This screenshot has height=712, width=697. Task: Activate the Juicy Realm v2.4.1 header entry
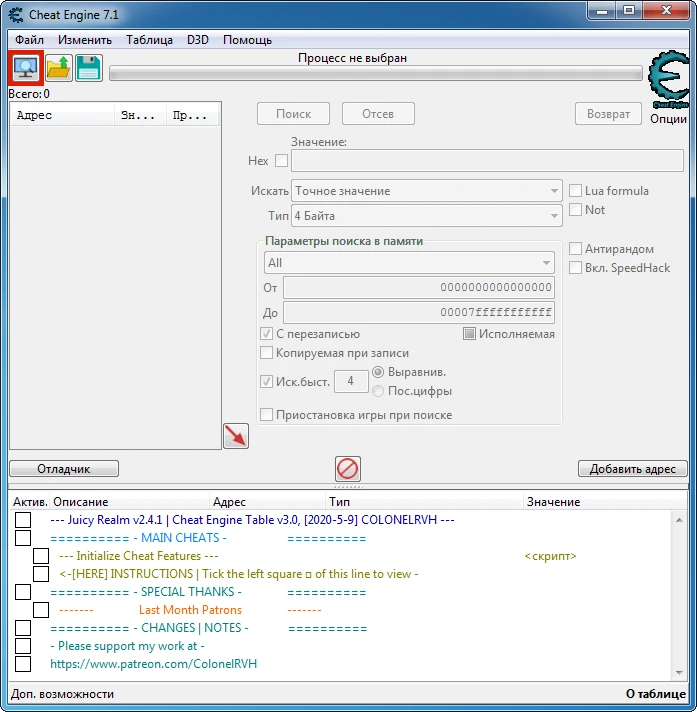(23, 519)
